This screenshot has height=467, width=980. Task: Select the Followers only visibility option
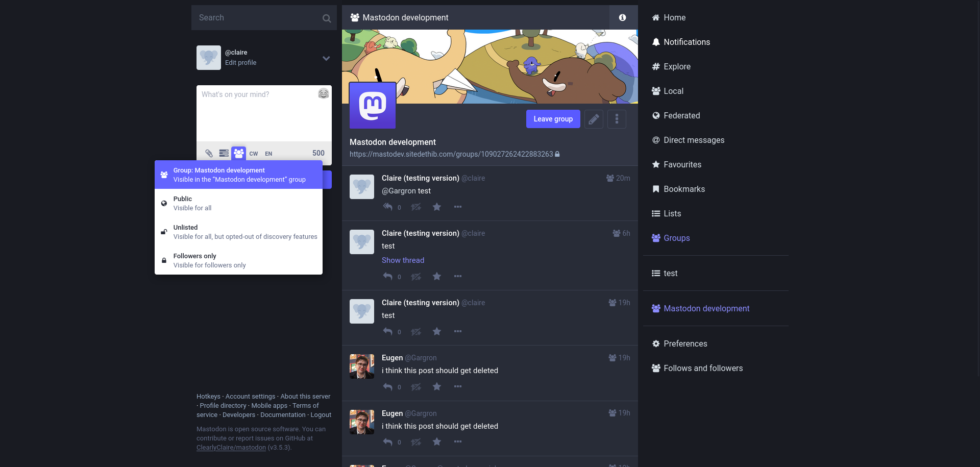pyautogui.click(x=238, y=260)
